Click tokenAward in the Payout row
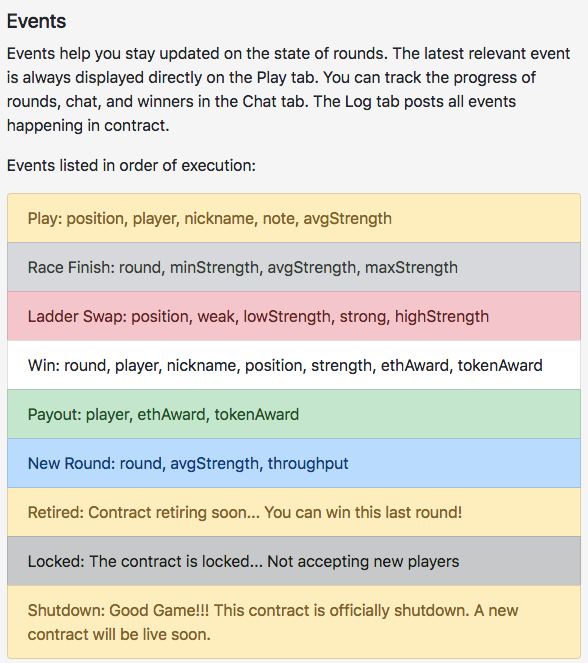Viewport: 588px width, 663px height. coord(257,414)
